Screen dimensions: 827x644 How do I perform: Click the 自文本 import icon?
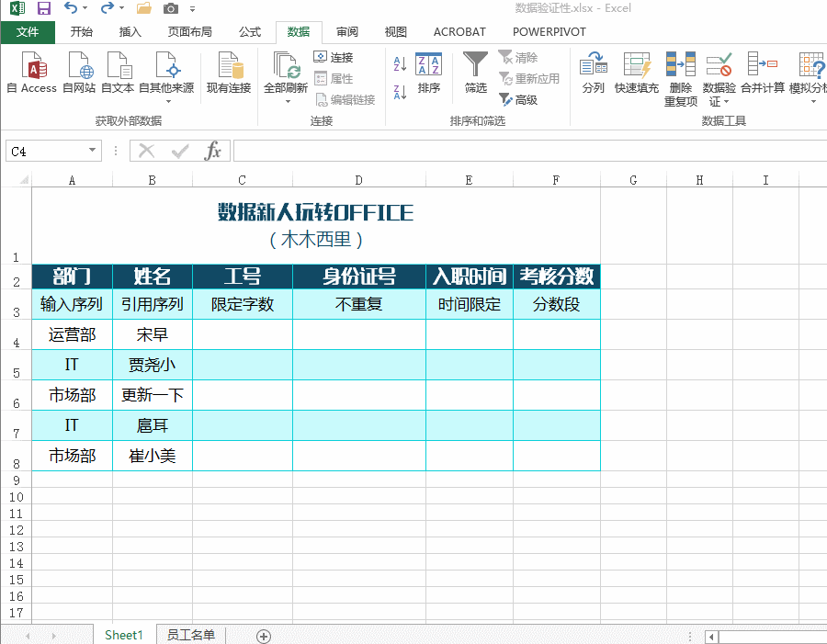(x=119, y=65)
